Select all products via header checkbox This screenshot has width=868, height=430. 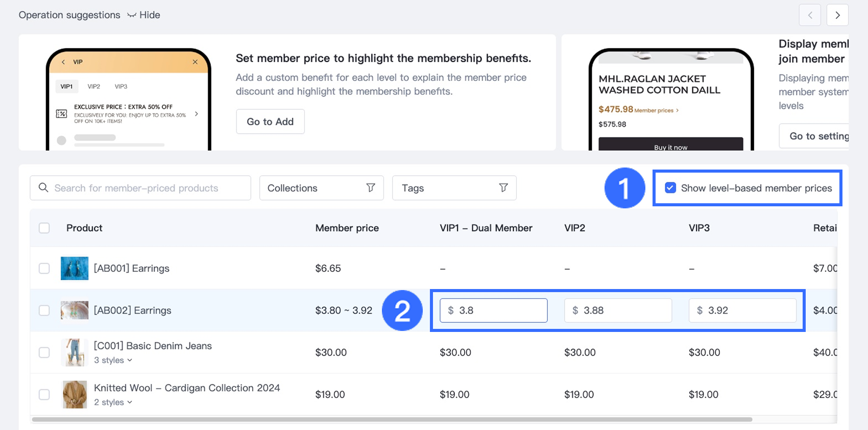[x=44, y=228]
